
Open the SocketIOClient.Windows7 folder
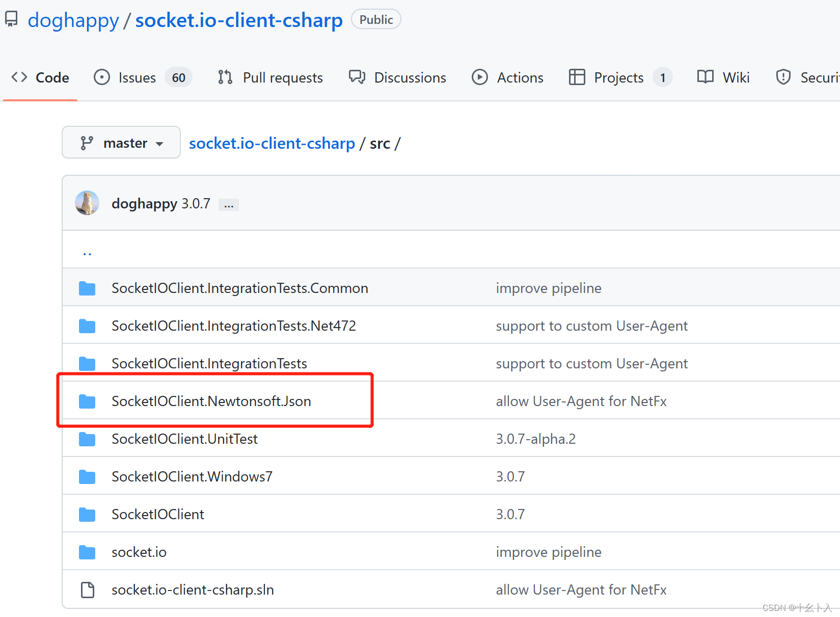(x=192, y=476)
